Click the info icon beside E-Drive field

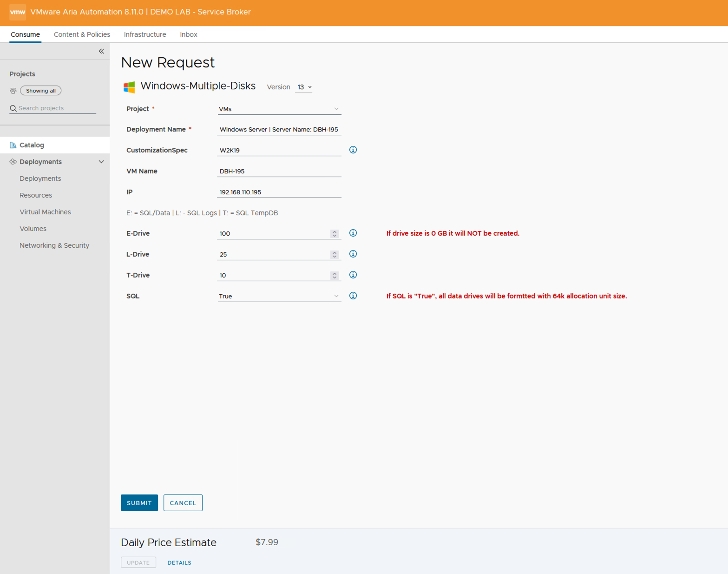point(353,233)
